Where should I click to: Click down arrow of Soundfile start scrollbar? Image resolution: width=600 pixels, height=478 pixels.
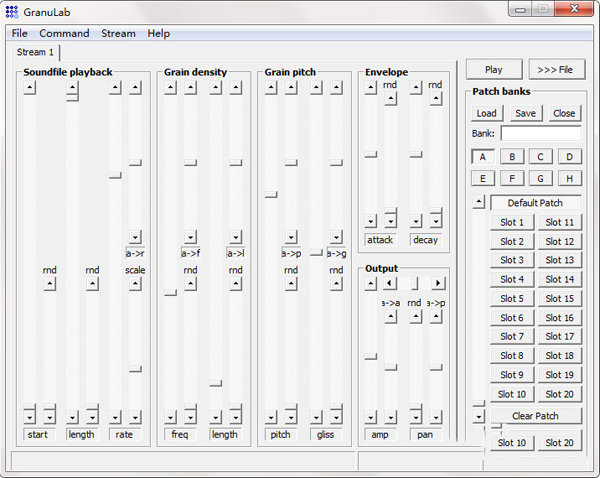click(x=29, y=417)
